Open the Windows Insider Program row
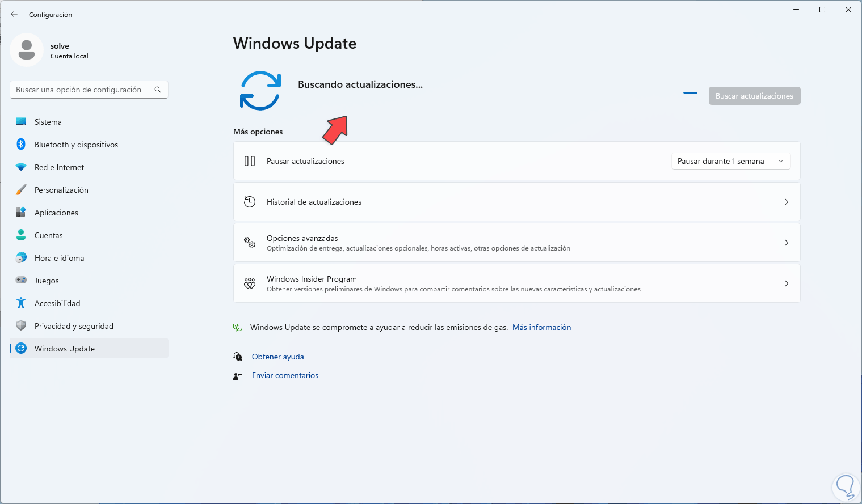The image size is (862, 504). coord(517,283)
